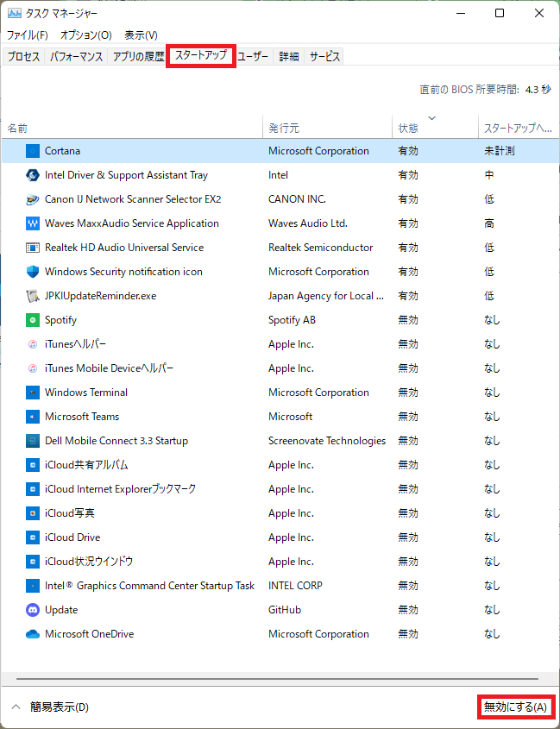Click the Intel Driver & Support Assistant icon

tap(33, 175)
